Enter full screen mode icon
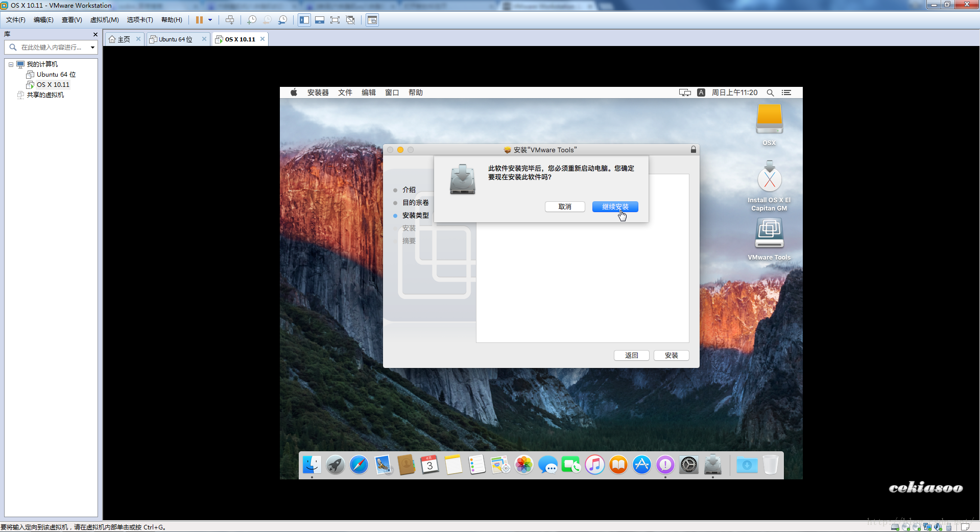Screen dimensions: 980x532 [x=335, y=20]
